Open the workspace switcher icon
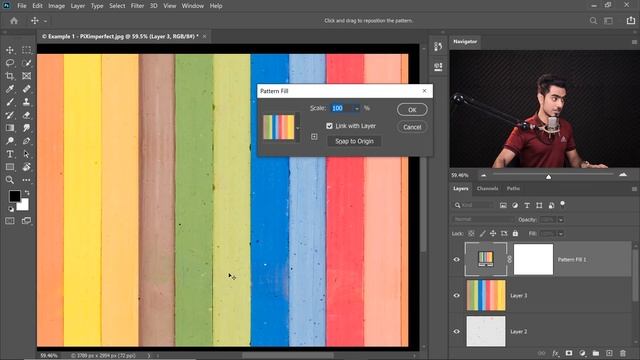This screenshot has height=360, width=640. coord(609,20)
